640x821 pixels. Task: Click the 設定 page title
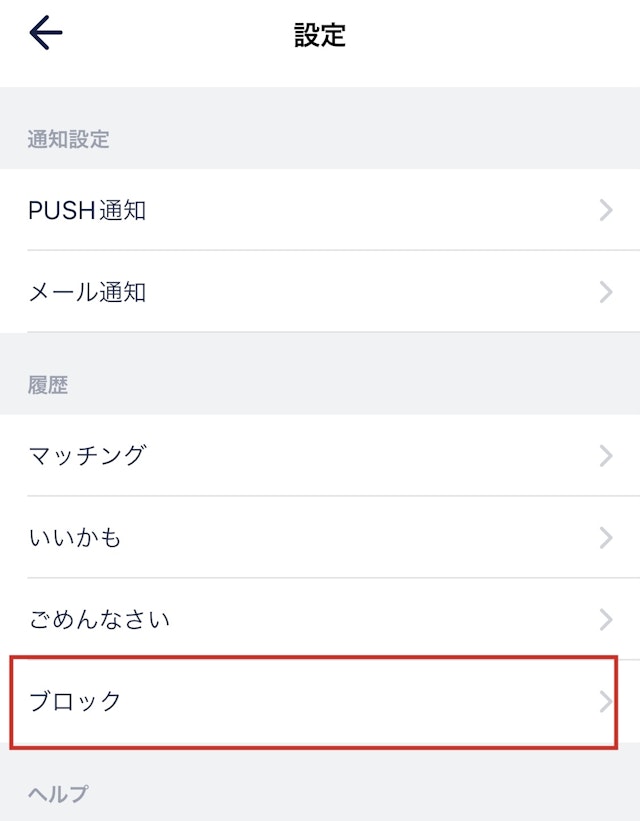click(x=319, y=35)
